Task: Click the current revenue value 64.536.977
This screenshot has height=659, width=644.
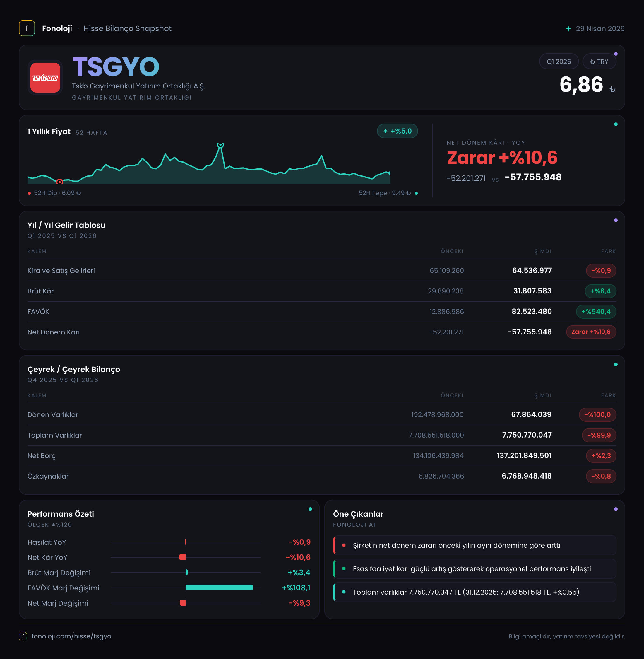Action: (x=532, y=270)
